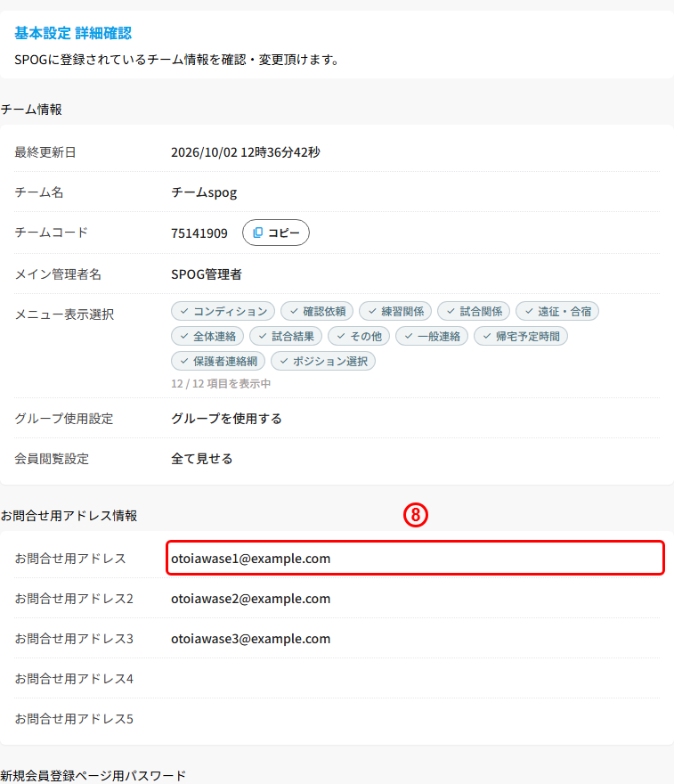Toggle the 一般連絡 menu chip
The image size is (674, 784).
432,336
